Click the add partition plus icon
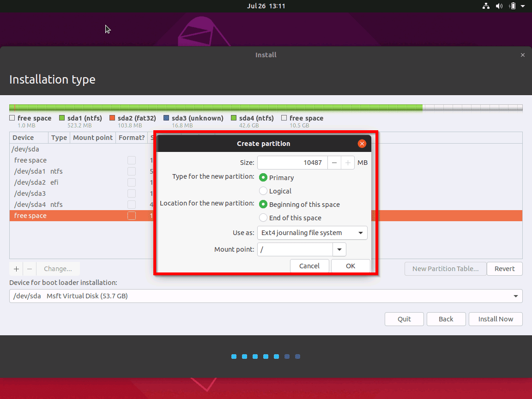Screen dimensions: 532x399 click(16, 268)
